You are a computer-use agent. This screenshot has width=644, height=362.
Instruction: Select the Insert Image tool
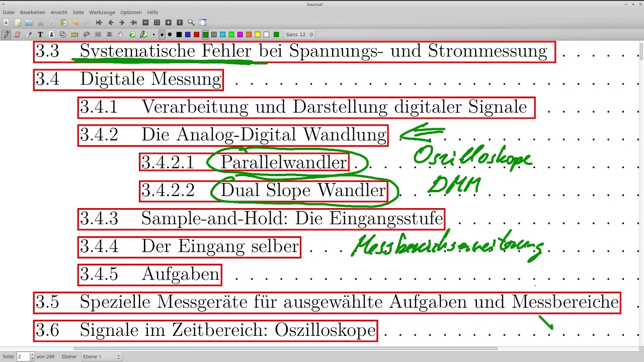pyautogui.click(x=51, y=35)
